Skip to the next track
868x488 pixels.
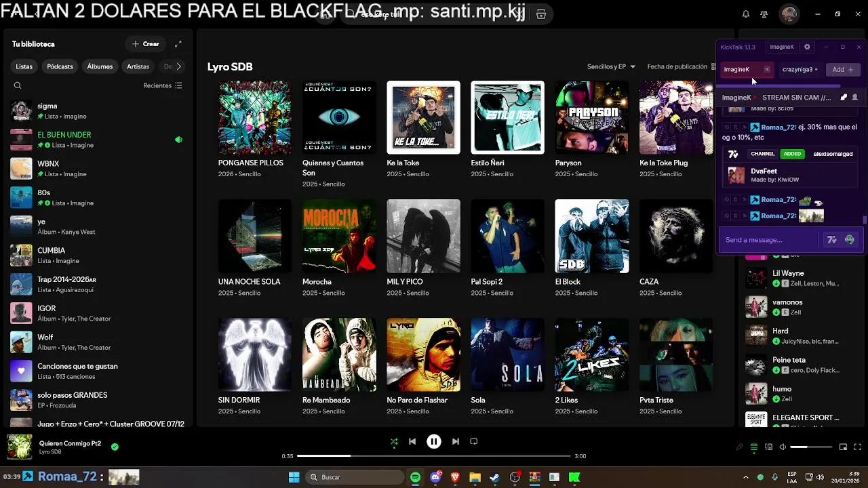click(456, 441)
